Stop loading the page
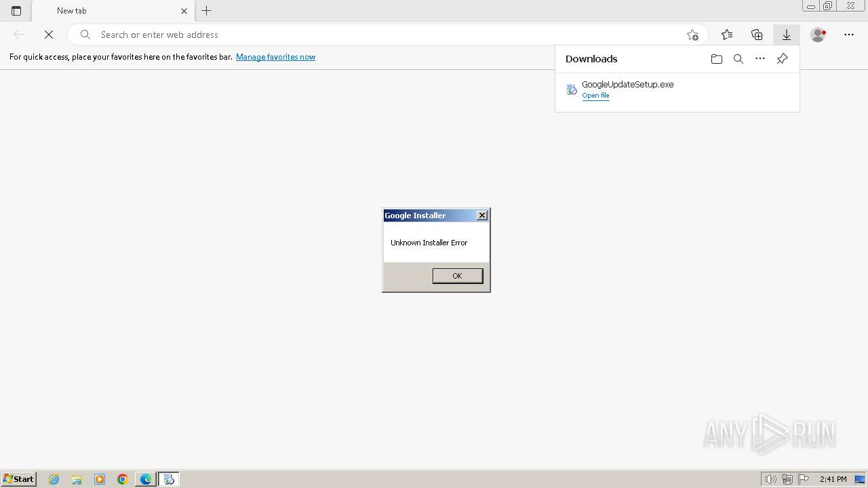This screenshot has width=868, height=488. click(49, 35)
